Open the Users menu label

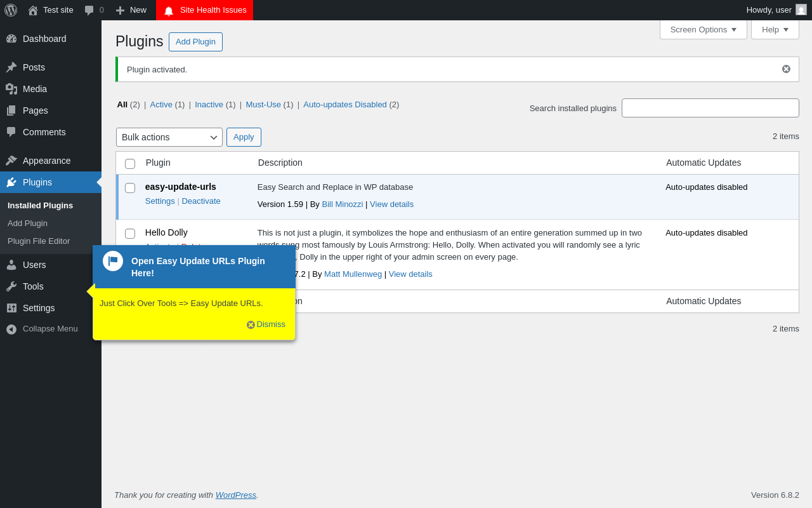[x=34, y=265]
